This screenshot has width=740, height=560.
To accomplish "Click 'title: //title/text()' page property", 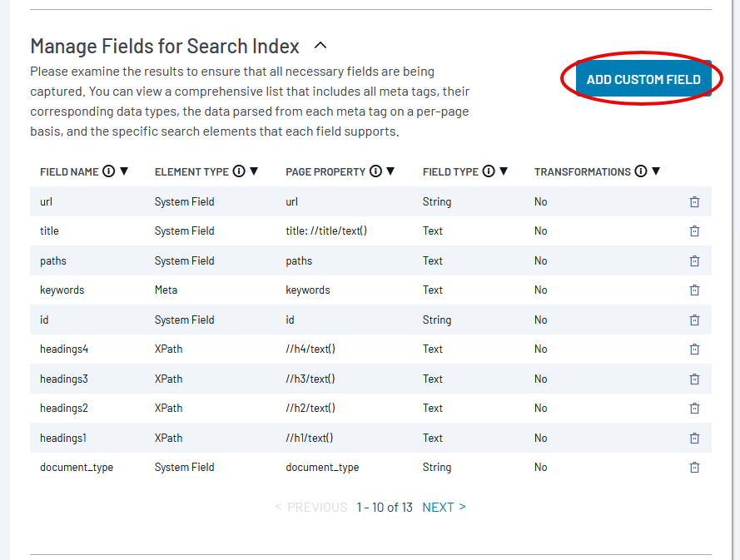I will click(x=326, y=230).
